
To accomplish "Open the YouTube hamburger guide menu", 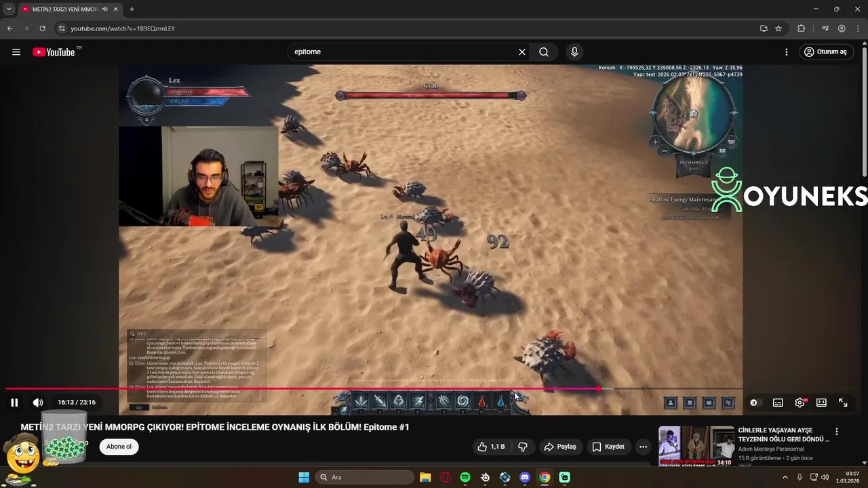I will pyautogui.click(x=16, y=52).
